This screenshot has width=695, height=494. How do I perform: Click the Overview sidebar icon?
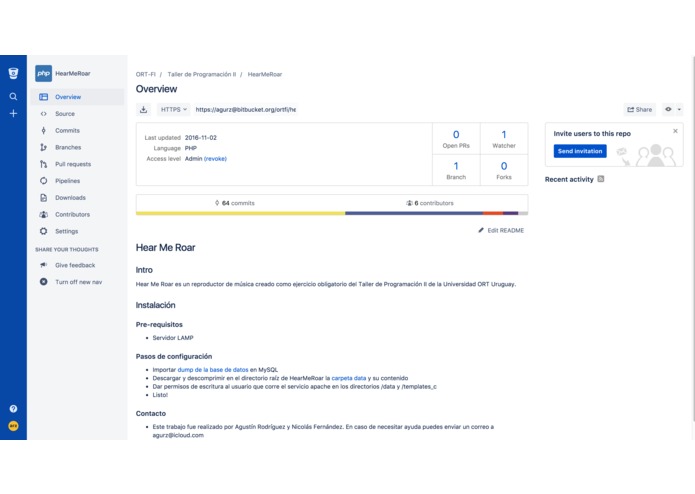(x=43, y=97)
